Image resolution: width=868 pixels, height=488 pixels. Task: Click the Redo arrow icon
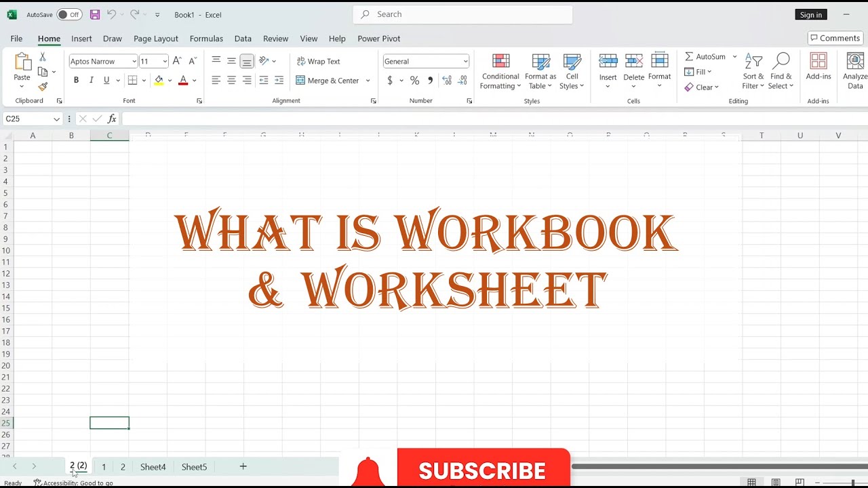click(134, 14)
